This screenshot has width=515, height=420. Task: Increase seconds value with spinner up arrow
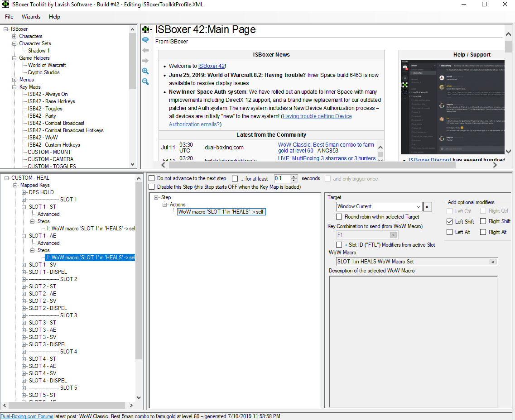coord(294,177)
